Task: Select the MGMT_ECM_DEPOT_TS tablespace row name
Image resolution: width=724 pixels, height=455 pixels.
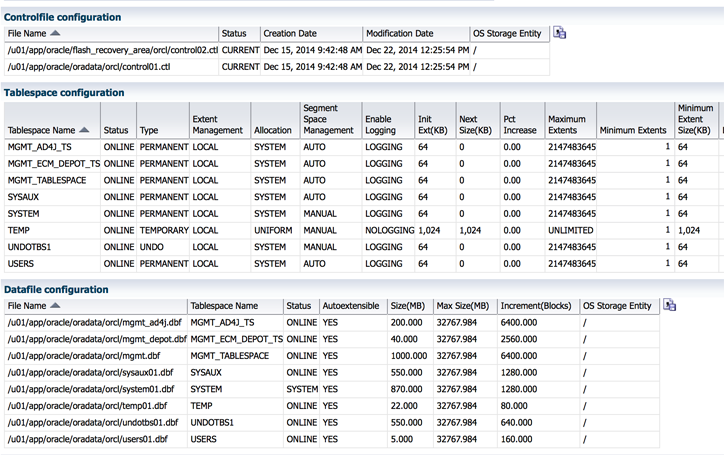Action: (x=53, y=163)
